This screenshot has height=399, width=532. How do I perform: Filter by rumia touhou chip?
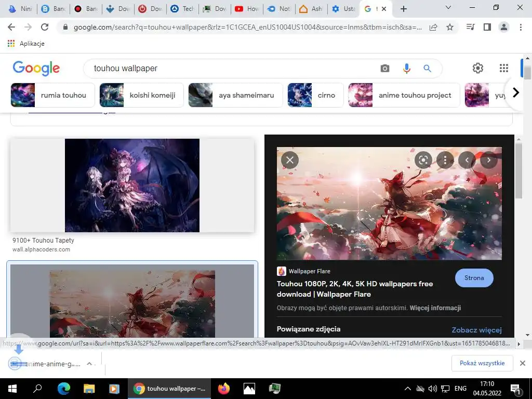point(52,96)
